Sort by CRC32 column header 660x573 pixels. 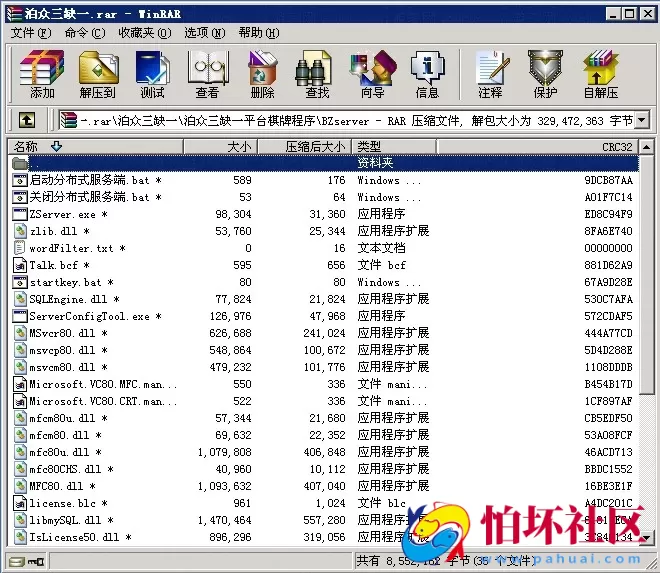(538, 147)
